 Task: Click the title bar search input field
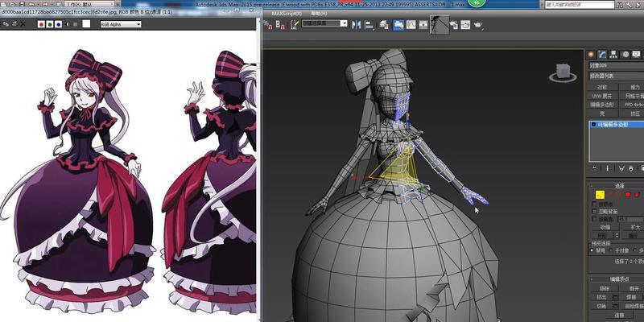580,5
